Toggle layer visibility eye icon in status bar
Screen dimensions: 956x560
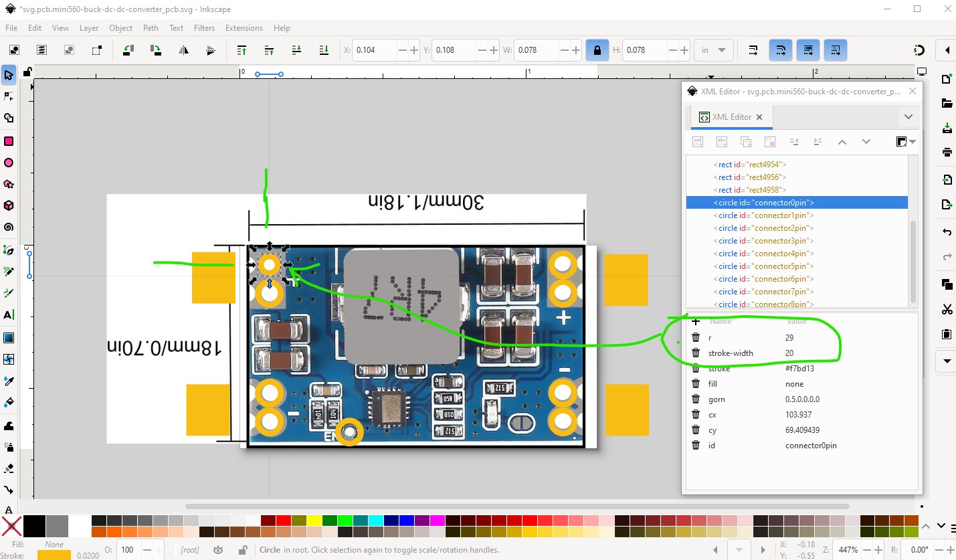coord(218,550)
